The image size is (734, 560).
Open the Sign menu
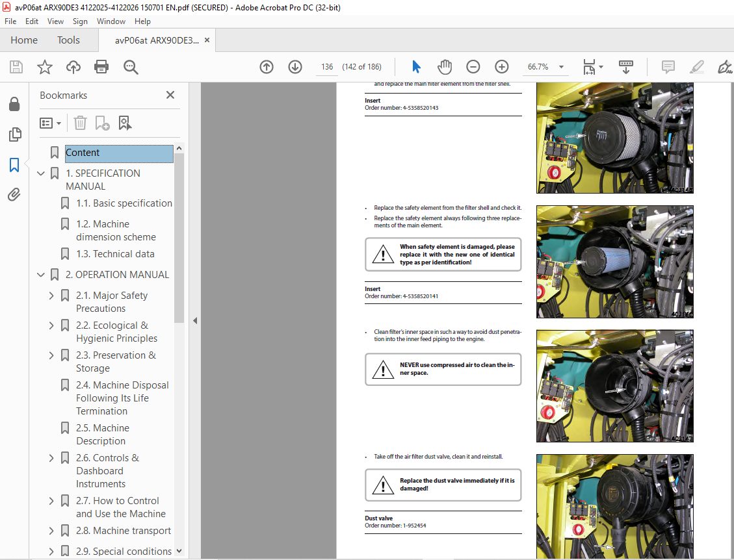80,21
